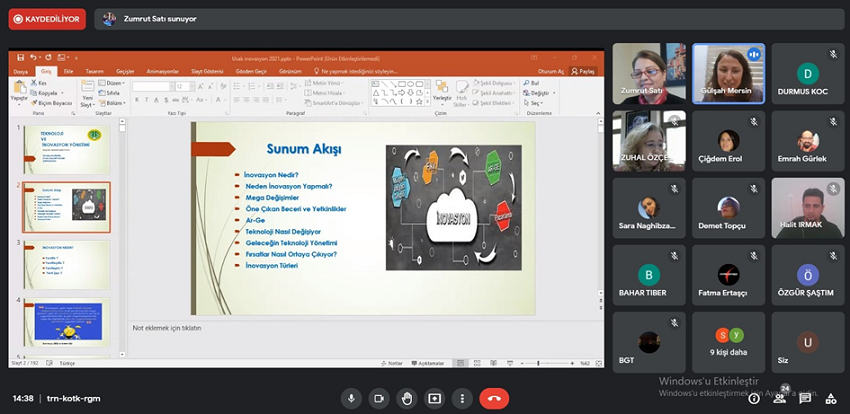Raise hand in the meeting

(x=407, y=398)
